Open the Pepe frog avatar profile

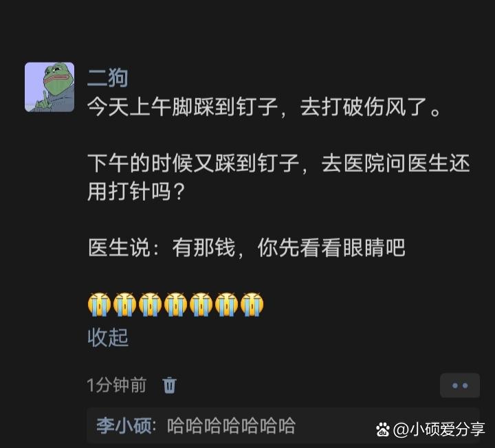pos(49,87)
